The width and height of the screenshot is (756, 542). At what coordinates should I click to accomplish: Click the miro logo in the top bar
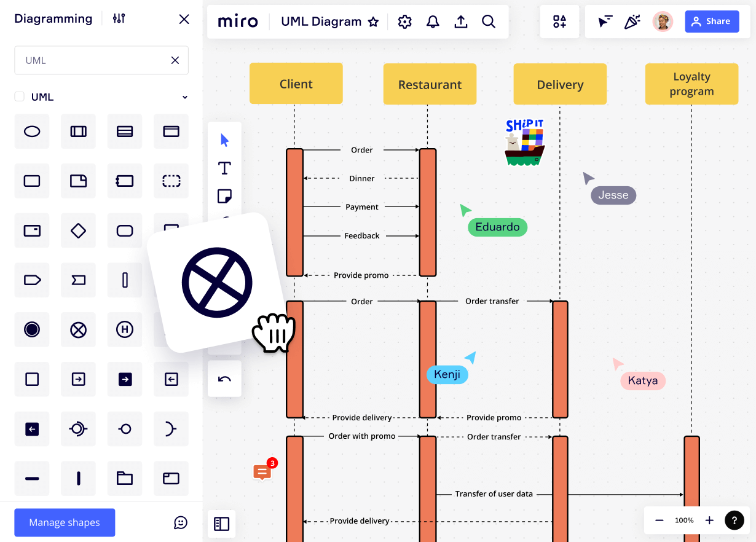coord(237,21)
